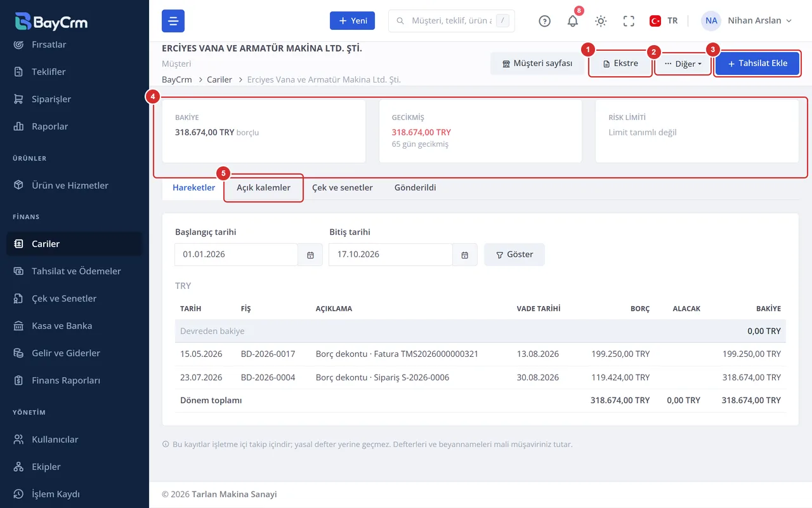Switch to Gönderildi tab
The width and height of the screenshot is (812, 508).
415,188
